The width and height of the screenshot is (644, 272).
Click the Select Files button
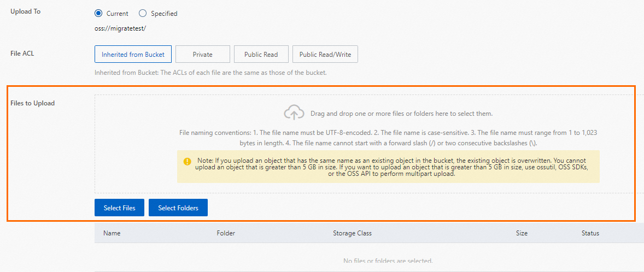coord(120,208)
